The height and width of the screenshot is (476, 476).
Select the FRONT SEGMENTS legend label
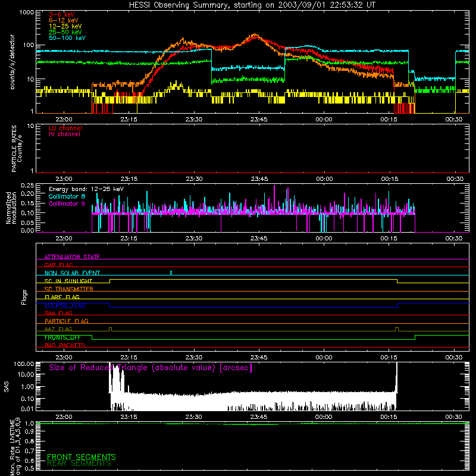[82, 457]
